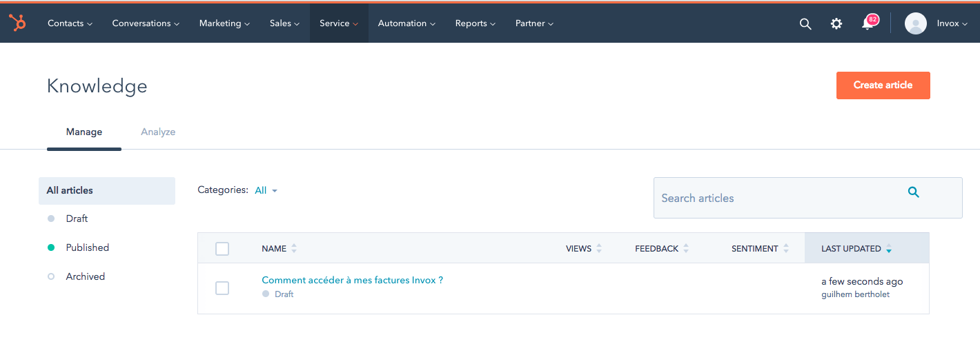Switch to the Manage tab

click(x=84, y=132)
